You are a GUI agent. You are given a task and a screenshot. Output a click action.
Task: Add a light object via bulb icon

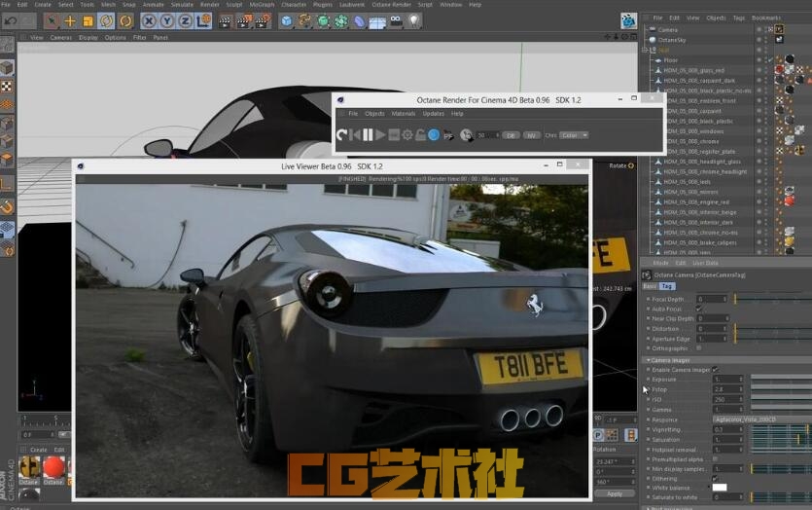click(x=413, y=21)
